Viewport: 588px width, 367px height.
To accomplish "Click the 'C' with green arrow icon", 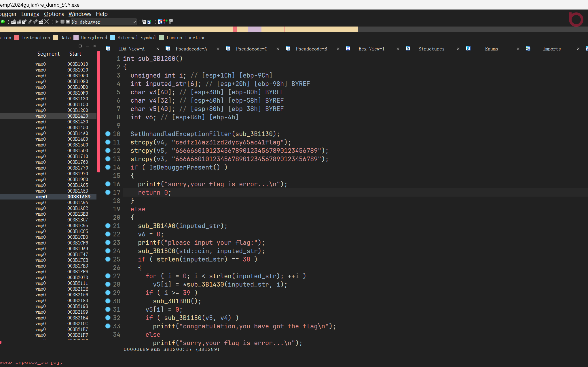I will (x=149, y=22).
